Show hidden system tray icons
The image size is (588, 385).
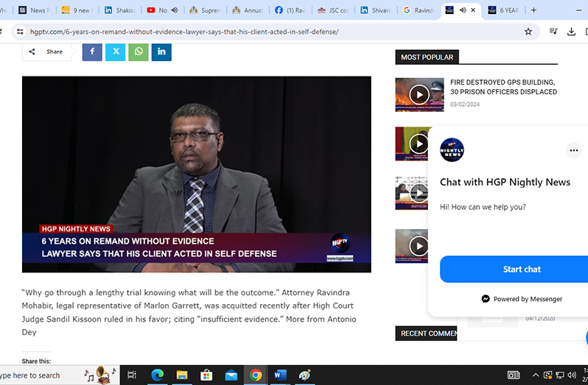point(536,375)
